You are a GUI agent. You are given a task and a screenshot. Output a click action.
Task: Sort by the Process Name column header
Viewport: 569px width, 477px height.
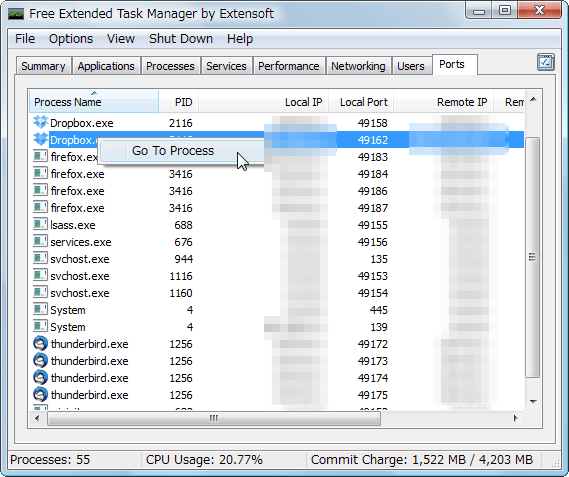(x=94, y=102)
